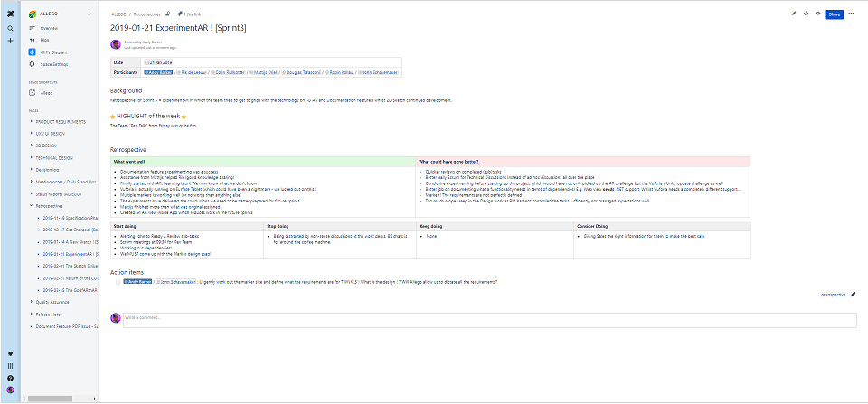Click the Overview icon in the sidebar

33,28
